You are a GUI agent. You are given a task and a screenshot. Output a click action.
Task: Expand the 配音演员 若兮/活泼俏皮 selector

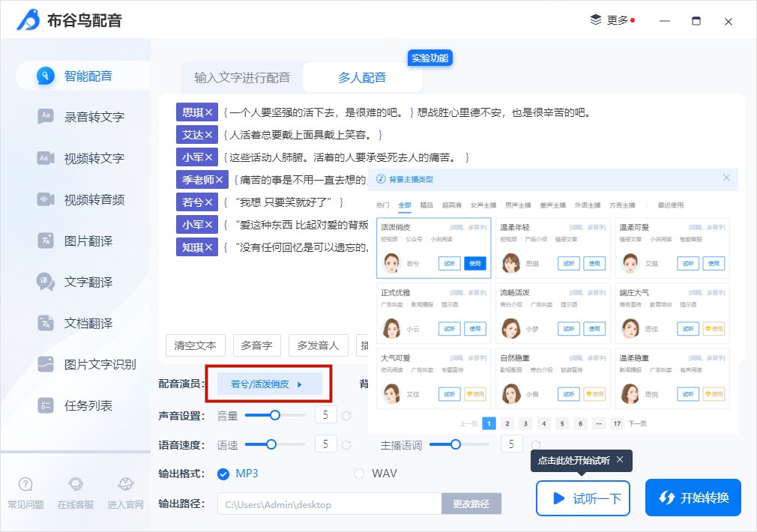pyautogui.click(x=269, y=384)
